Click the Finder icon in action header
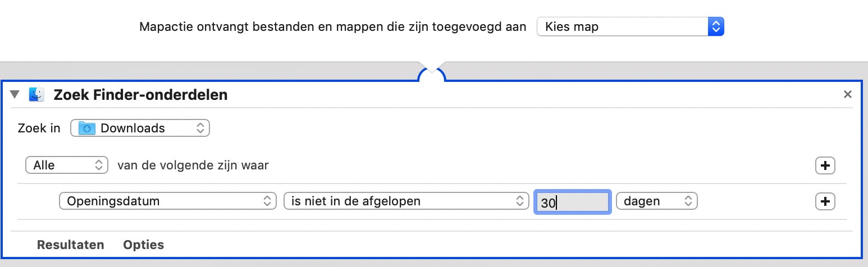This screenshot has width=868, height=267. (36, 95)
